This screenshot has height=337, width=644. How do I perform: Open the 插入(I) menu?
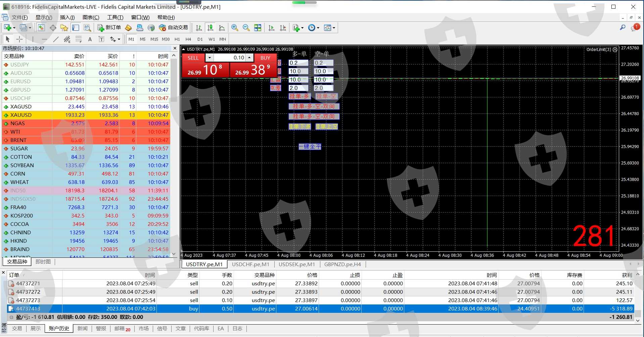pyautogui.click(x=67, y=17)
